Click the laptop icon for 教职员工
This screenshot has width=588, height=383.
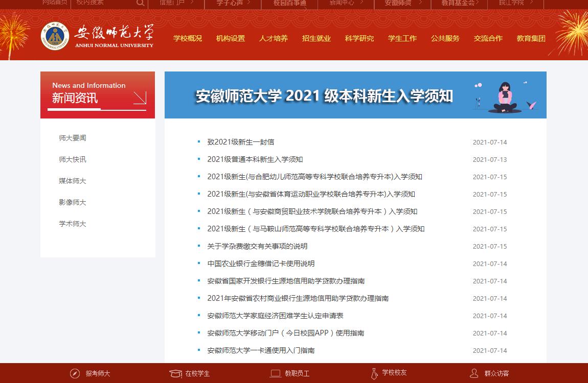coord(276,373)
